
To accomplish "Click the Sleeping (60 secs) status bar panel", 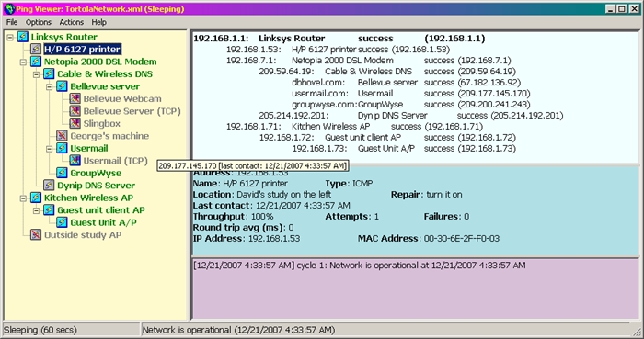I will tap(71, 330).
